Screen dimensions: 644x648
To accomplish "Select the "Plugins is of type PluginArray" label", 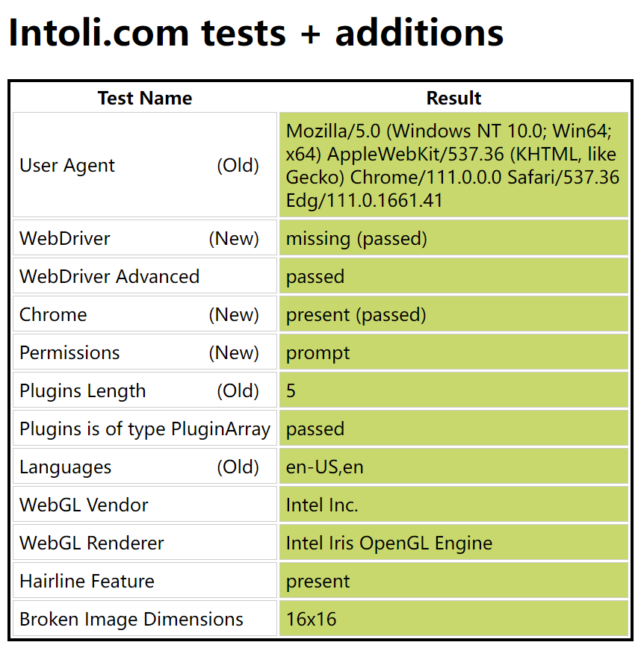I will tap(144, 429).
